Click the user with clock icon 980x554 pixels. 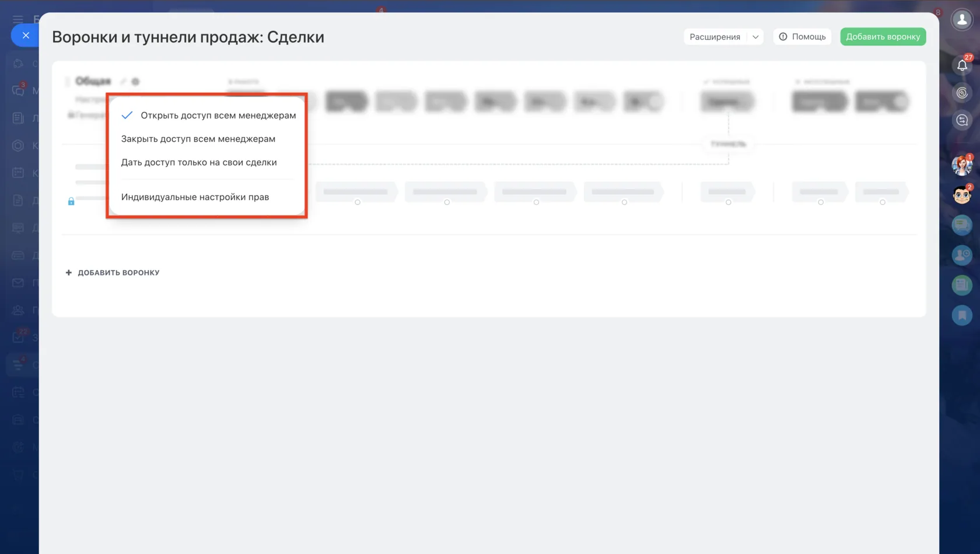coord(962,255)
